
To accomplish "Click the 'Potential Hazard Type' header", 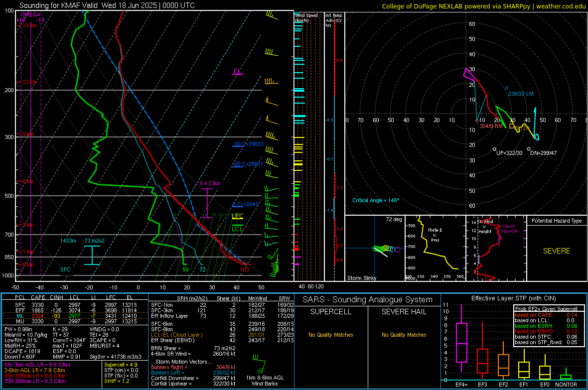I will click(557, 221).
